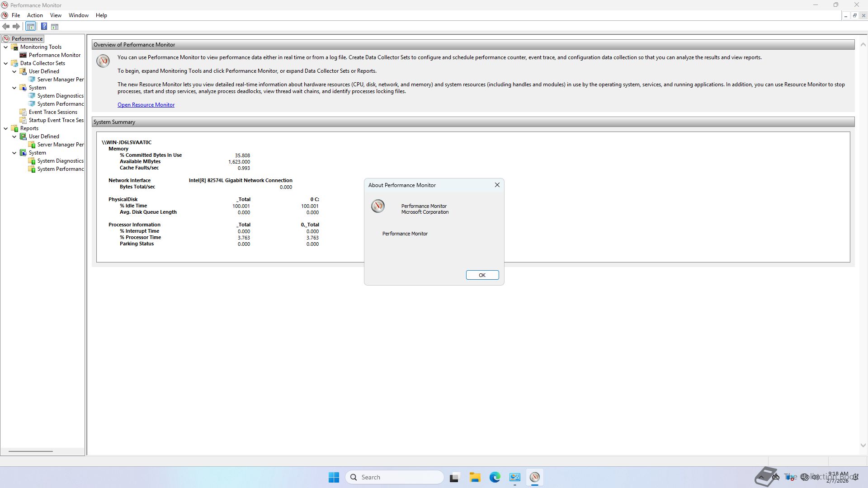Click the blue Help toolbar icon

[44, 27]
